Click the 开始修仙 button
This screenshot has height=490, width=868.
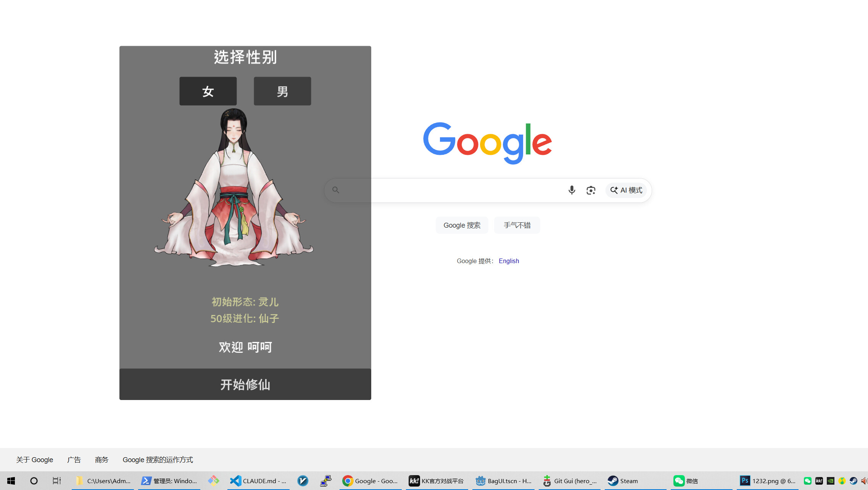245,384
